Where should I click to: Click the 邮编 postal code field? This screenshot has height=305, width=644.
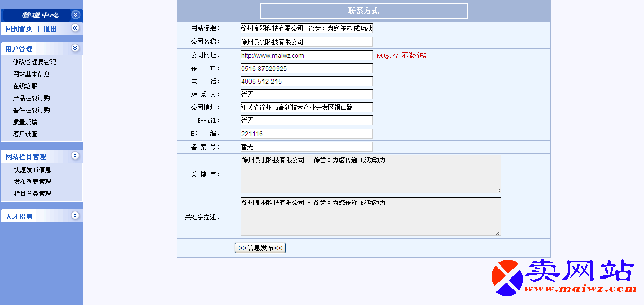click(x=307, y=134)
